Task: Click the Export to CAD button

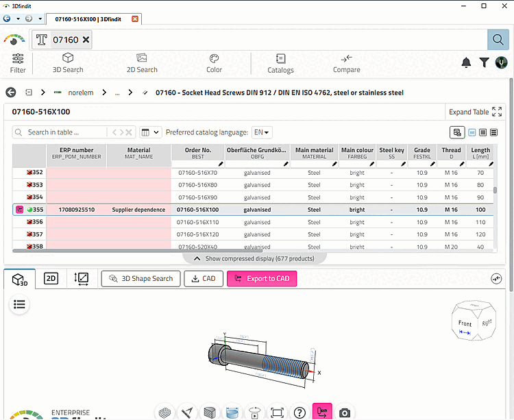Action: [x=262, y=279]
